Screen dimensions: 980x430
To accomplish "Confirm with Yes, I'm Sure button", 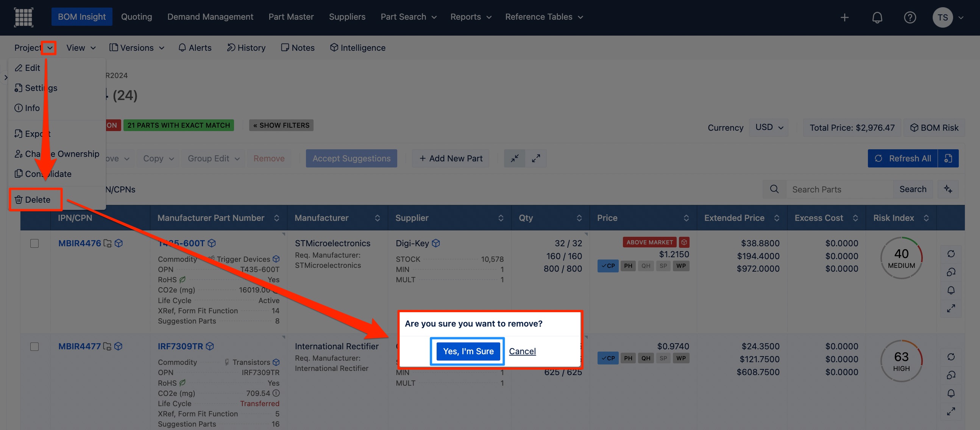I will point(468,351).
